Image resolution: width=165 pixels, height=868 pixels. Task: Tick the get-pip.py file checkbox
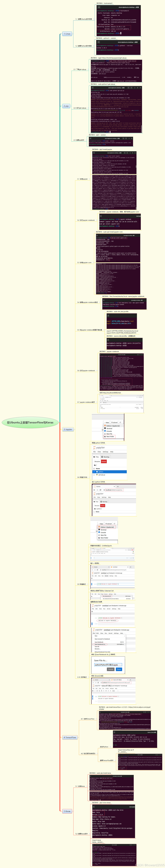click(94, 475)
